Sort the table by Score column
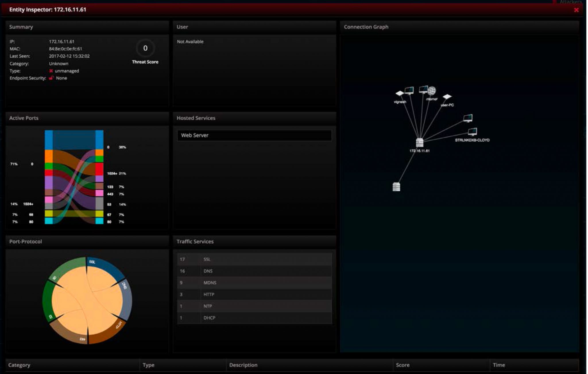This screenshot has width=588, height=374. point(403,365)
